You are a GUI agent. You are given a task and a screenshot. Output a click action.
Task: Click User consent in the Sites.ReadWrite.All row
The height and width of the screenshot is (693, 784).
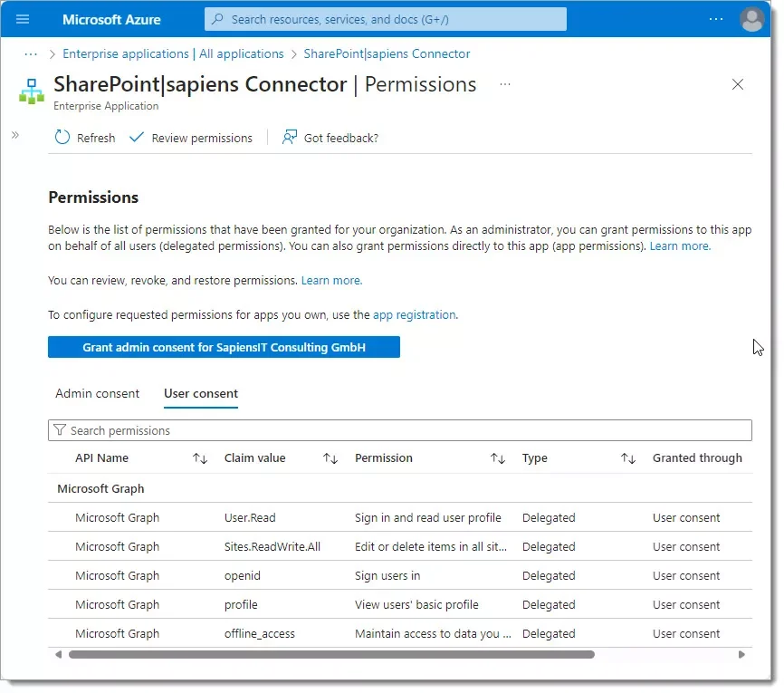click(686, 546)
